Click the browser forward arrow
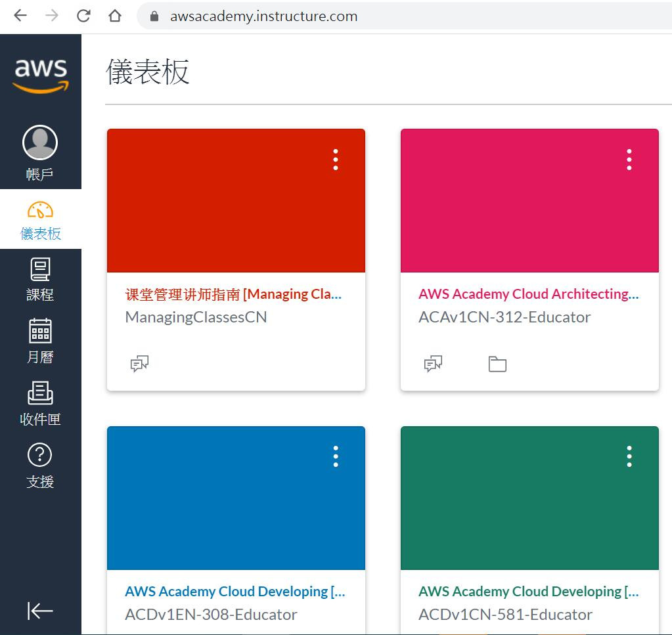This screenshot has width=672, height=635. 52,16
